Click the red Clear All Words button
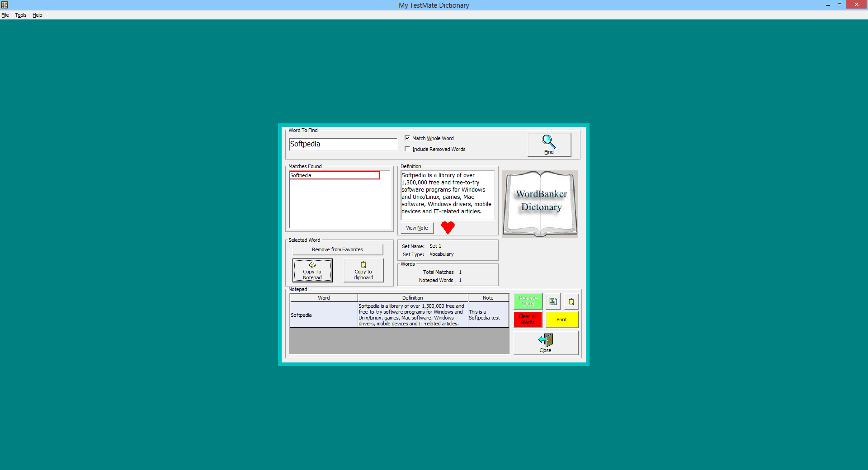This screenshot has height=470, width=868. tap(528, 320)
